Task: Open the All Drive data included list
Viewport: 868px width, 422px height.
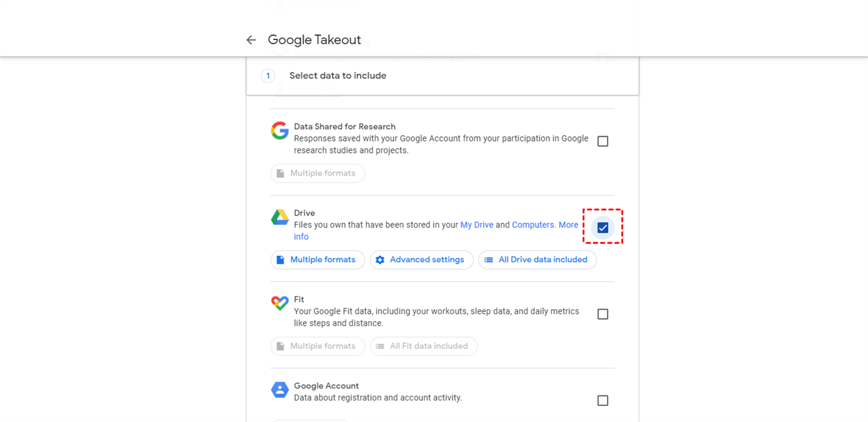Action: [x=537, y=260]
